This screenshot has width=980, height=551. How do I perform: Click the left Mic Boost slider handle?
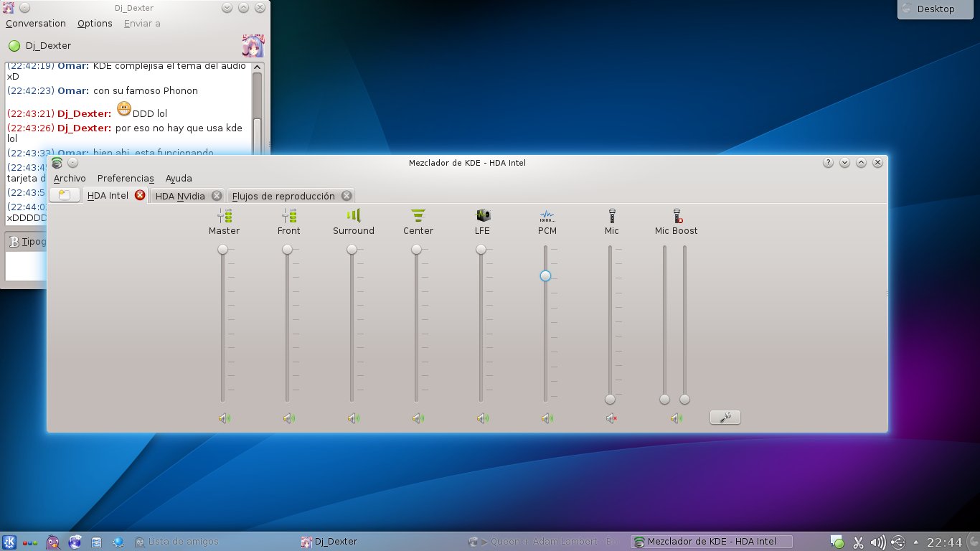click(x=664, y=399)
